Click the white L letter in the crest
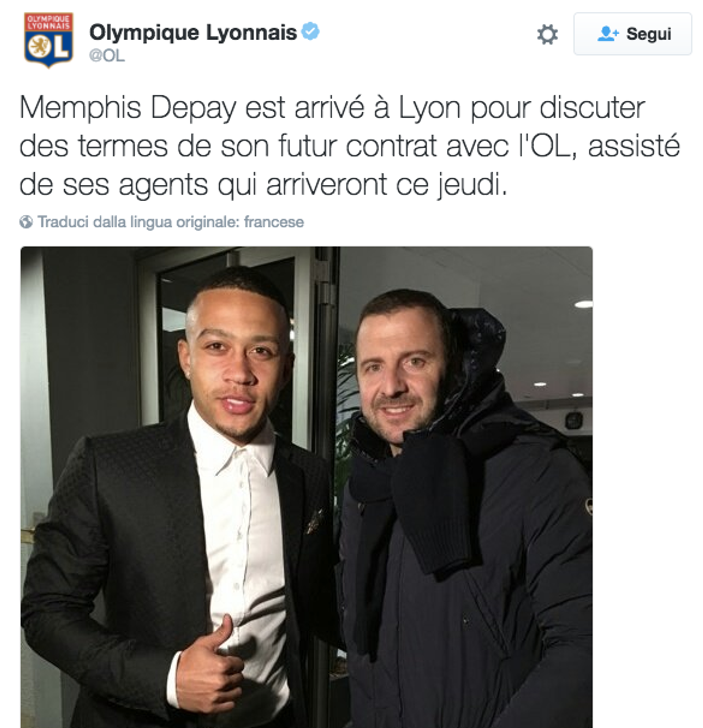The width and height of the screenshot is (703, 728). click(x=61, y=47)
